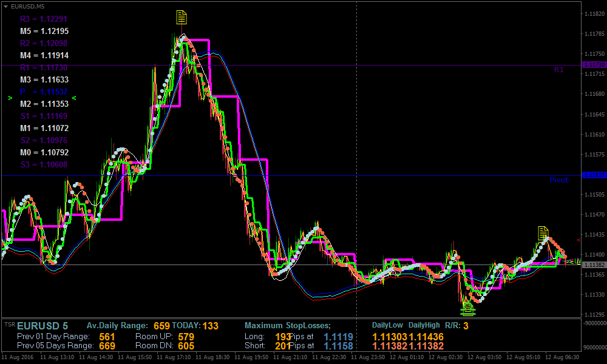The height and width of the screenshot is (364, 607).
Task: Click the small red arrow near right axis
Action: [578, 240]
